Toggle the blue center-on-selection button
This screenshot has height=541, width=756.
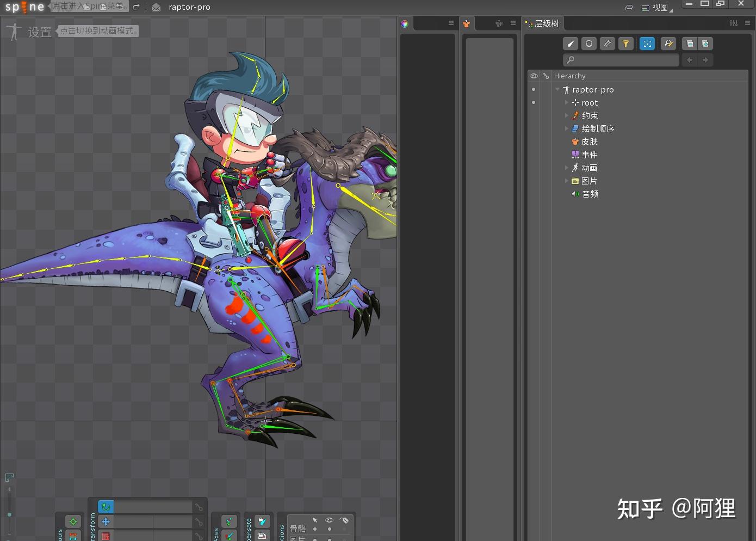tap(647, 44)
